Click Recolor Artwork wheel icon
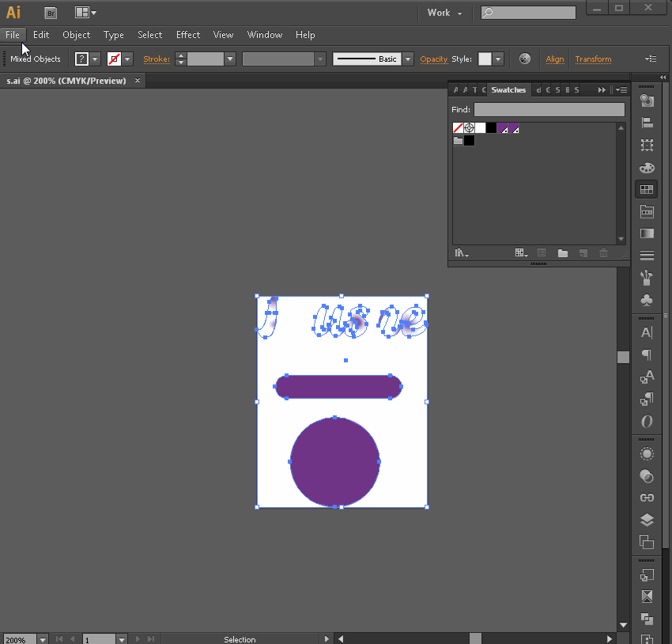Screen dimensions: 672x644 [x=524, y=59]
